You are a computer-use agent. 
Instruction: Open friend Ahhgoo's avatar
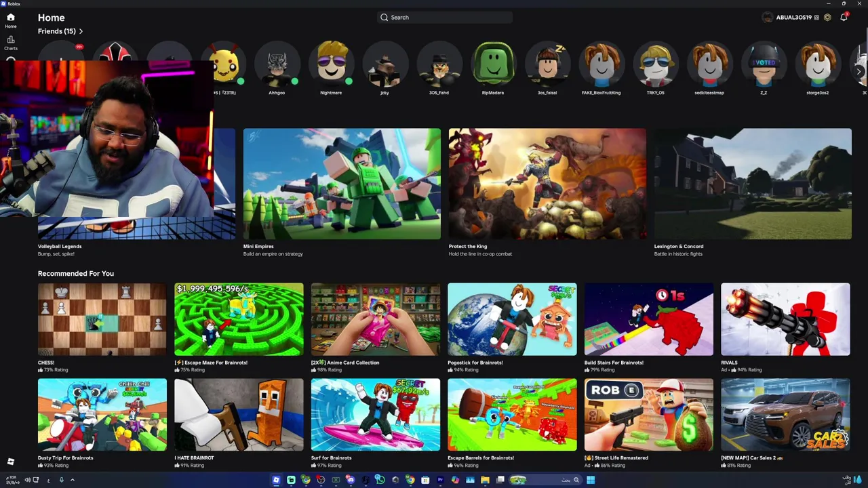click(x=277, y=65)
